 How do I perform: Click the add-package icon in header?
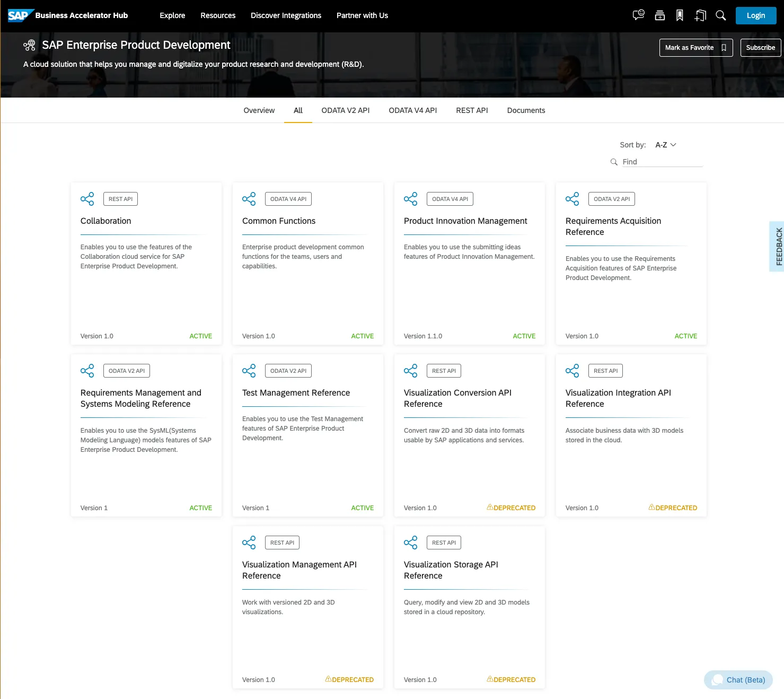click(x=659, y=15)
